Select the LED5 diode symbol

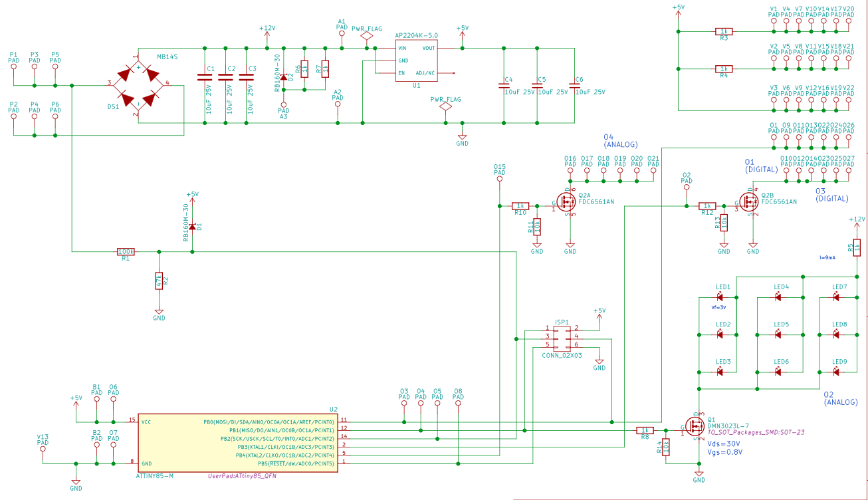778,334
